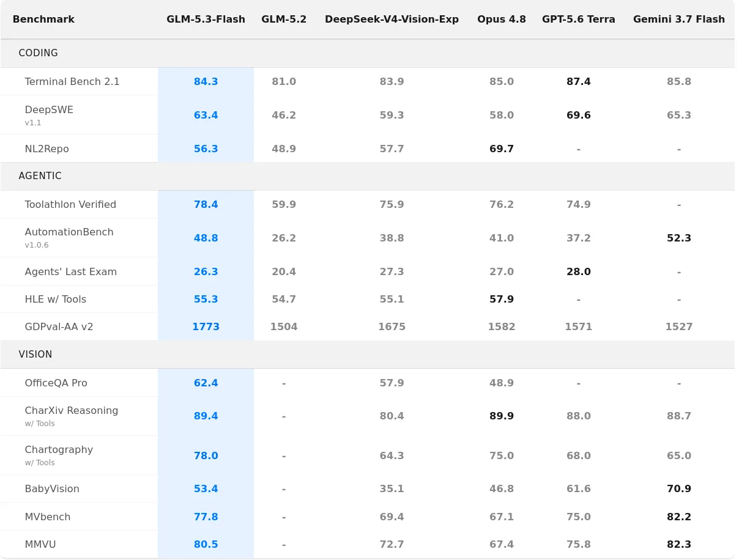Click the 82.3 MMVU score

(x=679, y=545)
